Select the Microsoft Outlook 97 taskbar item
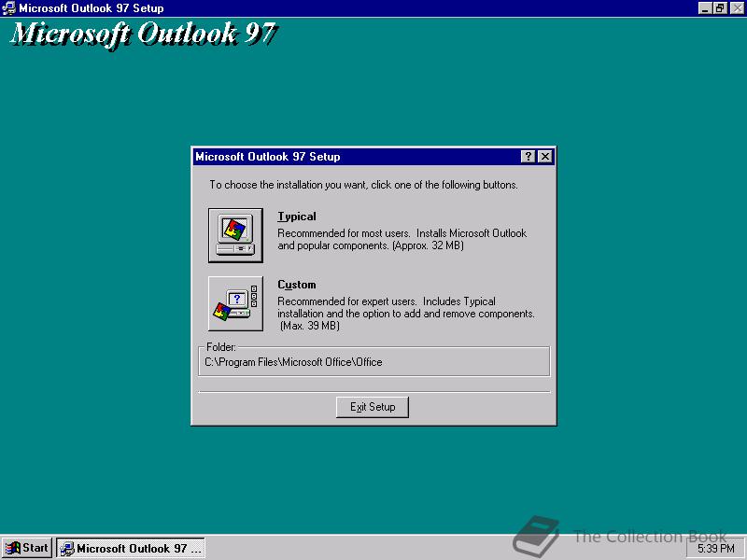747x560 pixels. (x=131, y=548)
